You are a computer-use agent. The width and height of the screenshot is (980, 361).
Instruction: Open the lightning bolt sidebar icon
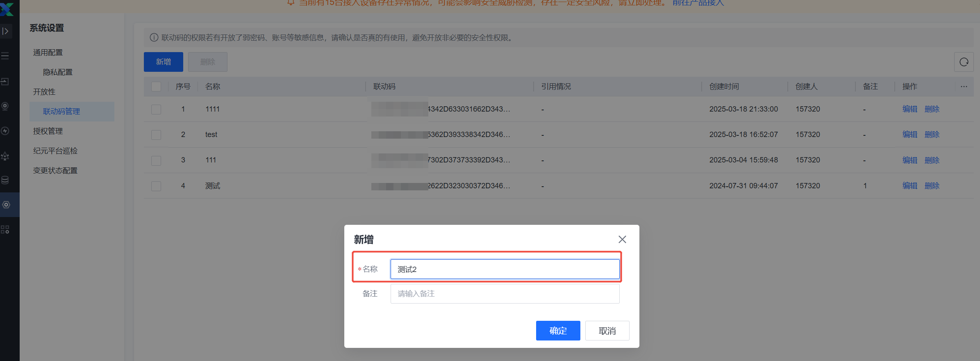[5, 131]
